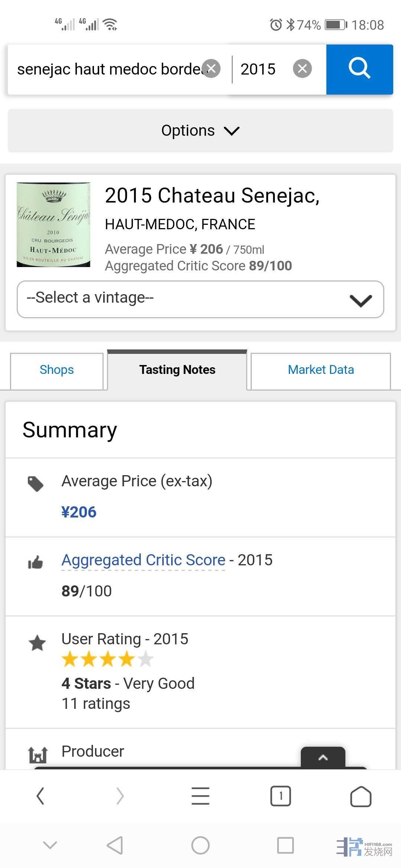401x868 pixels.
Task: Open the browser hamburger menu
Action: click(x=200, y=796)
